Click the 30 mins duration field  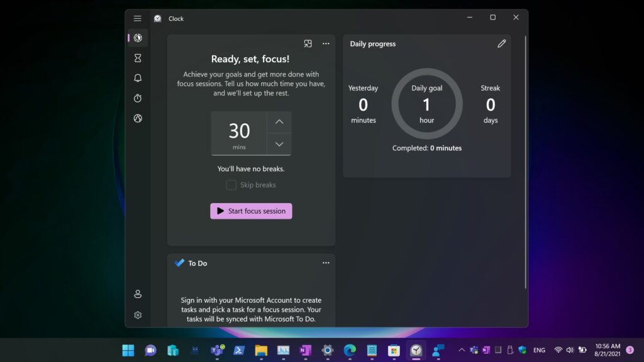[239, 133]
